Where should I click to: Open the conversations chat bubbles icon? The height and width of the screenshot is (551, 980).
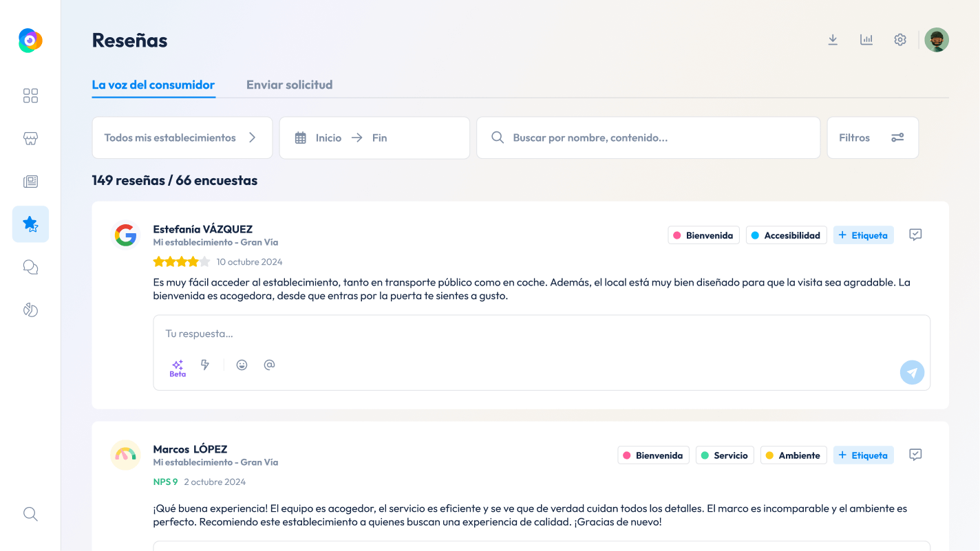click(30, 267)
